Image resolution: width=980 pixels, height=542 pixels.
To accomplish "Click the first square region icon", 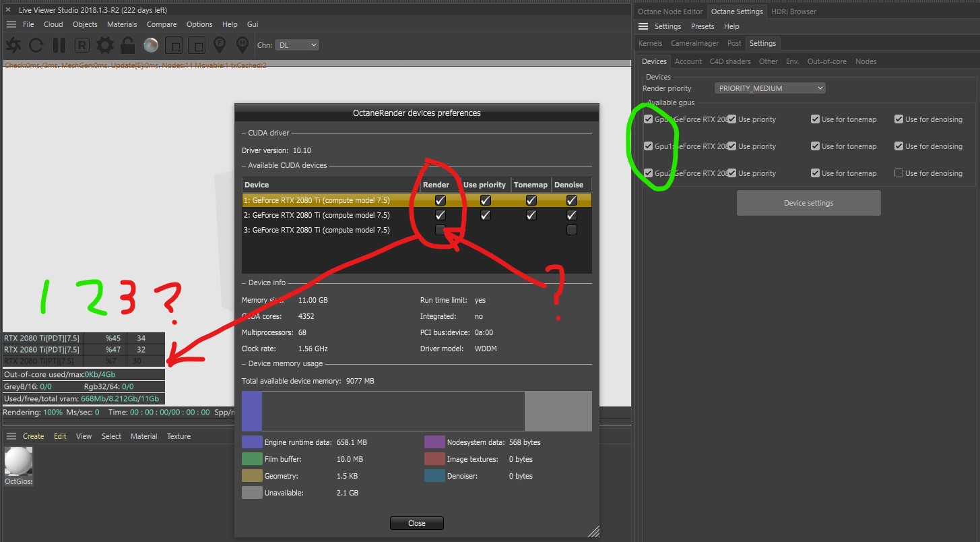I will tap(174, 45).
